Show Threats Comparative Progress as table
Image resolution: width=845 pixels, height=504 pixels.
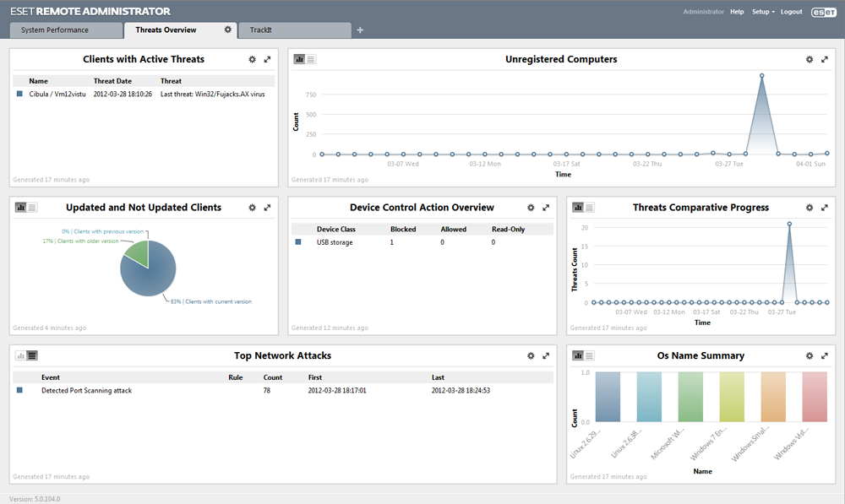(590, 208)
